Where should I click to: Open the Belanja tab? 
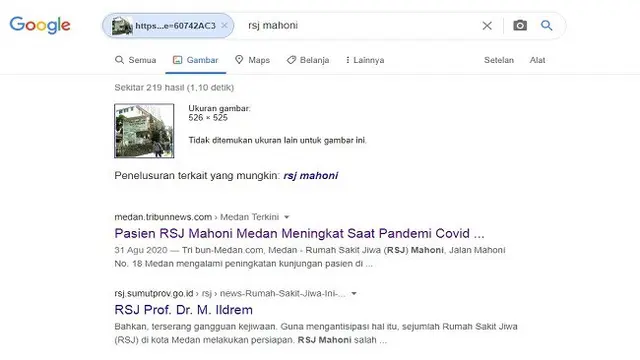click(308, 60)
